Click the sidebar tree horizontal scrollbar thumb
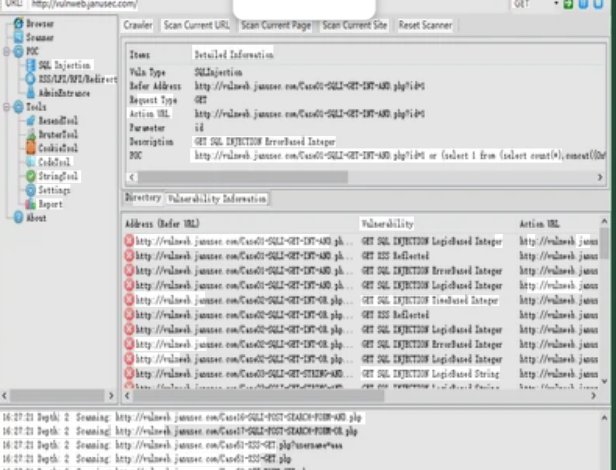Viewport: 616px width, 470px height. click(x=57, y=395)
